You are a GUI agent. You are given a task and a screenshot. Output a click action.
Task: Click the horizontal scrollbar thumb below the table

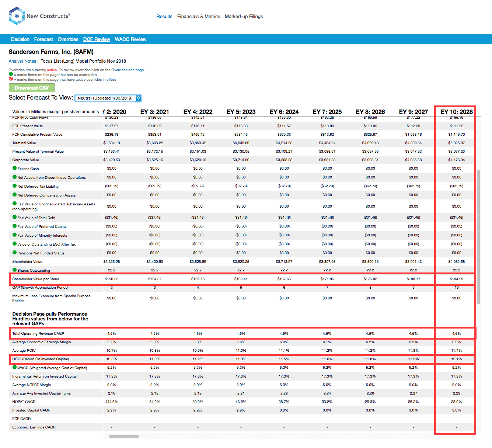click(124, 437)
